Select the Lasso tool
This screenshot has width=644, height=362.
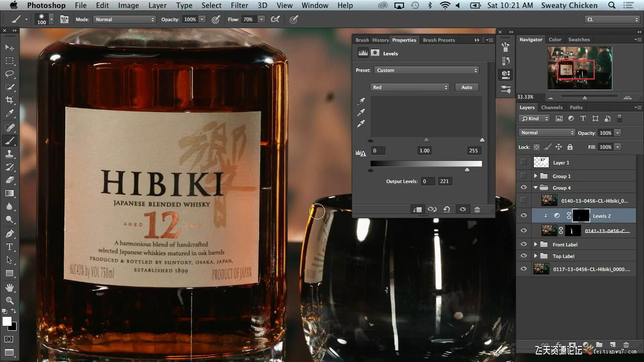click(10, 74)
